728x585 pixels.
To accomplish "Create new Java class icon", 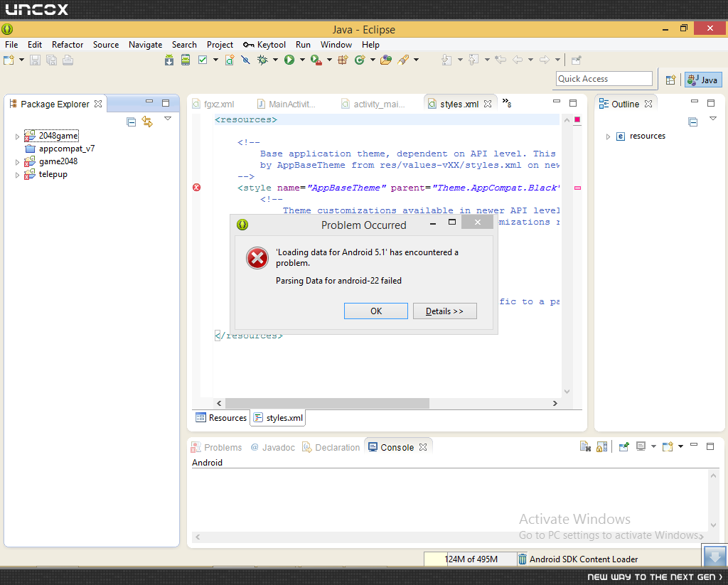I will (x=359, y=60).
